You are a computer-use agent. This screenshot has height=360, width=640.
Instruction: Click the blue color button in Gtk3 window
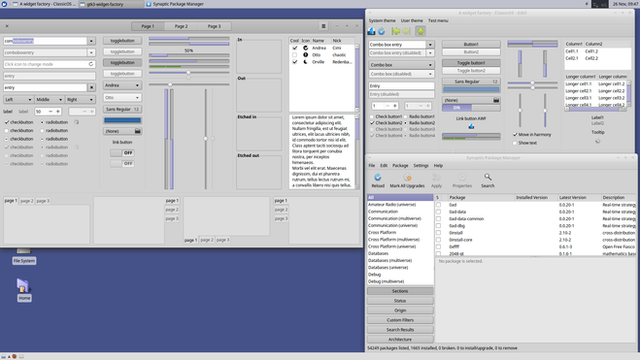pos(471,89)
